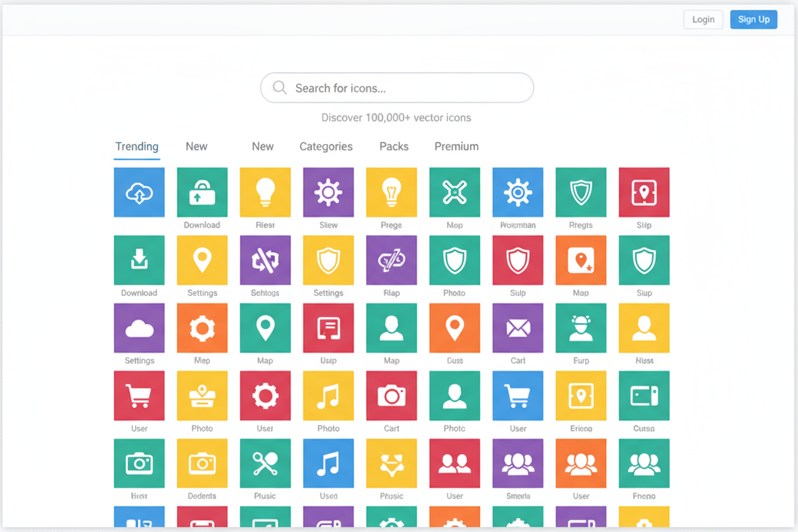Select the blue music note icon
The width and height of the screenshot is (798, 532).
(x=328, y=464)
